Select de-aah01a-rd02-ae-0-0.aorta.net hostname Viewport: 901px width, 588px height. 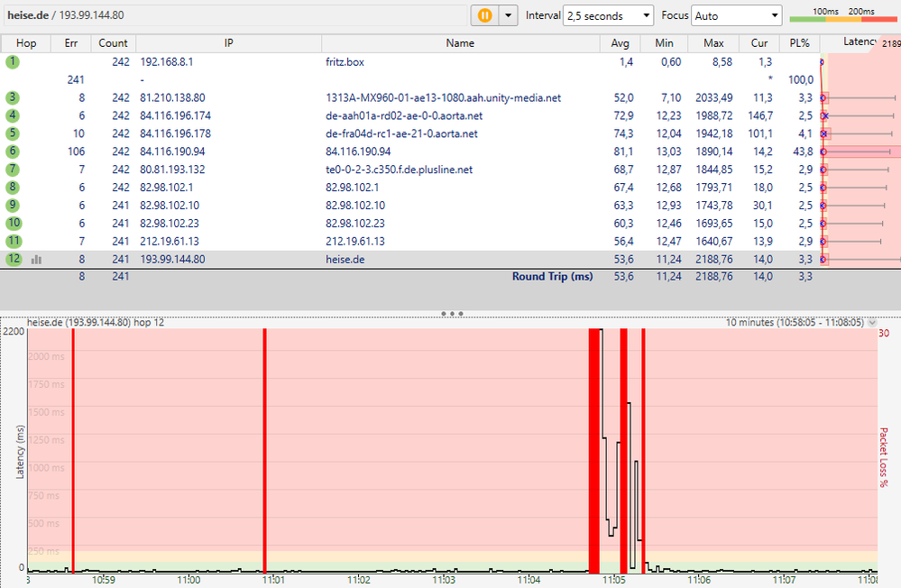click(x=404, y=115)
